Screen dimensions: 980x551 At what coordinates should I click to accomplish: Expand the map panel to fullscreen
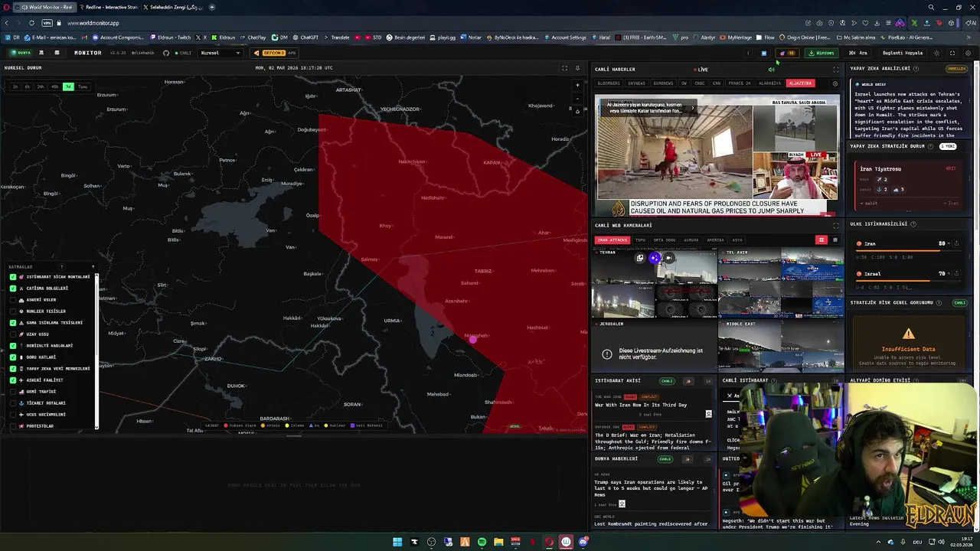pos(565,68)
